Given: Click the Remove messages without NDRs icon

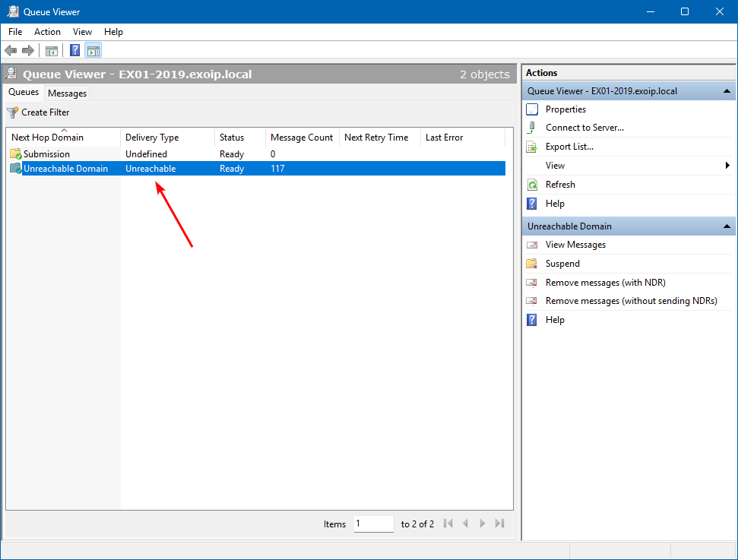Looking at the screenshot, I should (532, 301).
